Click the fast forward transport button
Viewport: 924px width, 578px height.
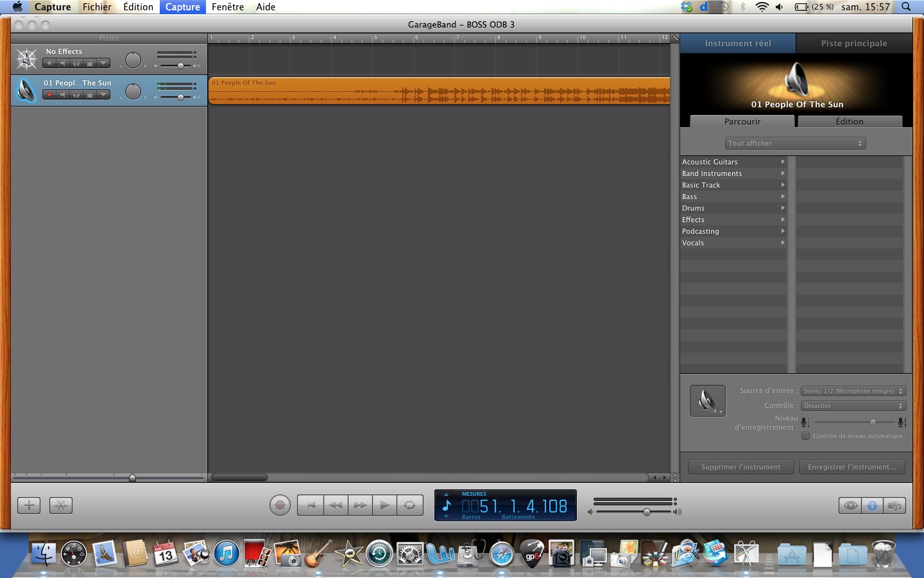click(360, 505)
